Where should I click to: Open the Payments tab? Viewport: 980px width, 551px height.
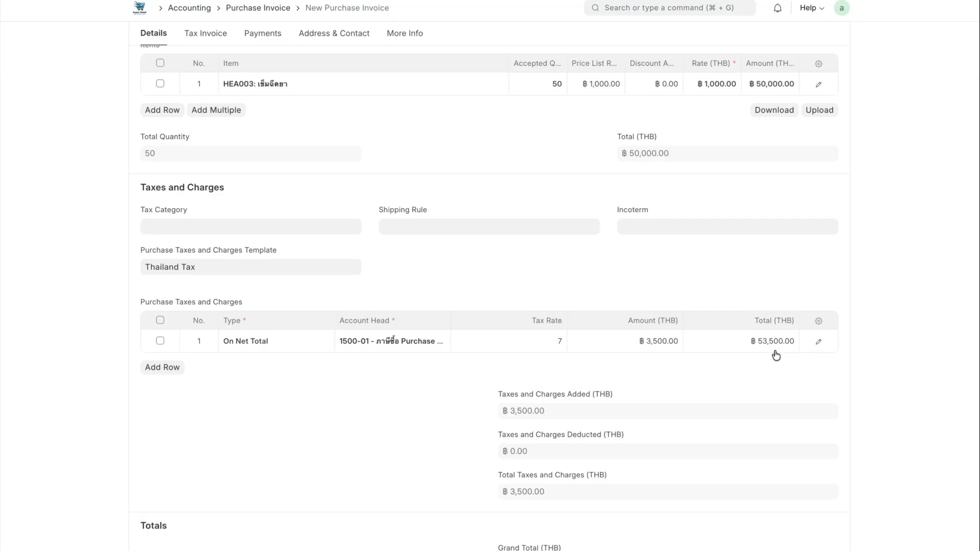click(263, 33)
